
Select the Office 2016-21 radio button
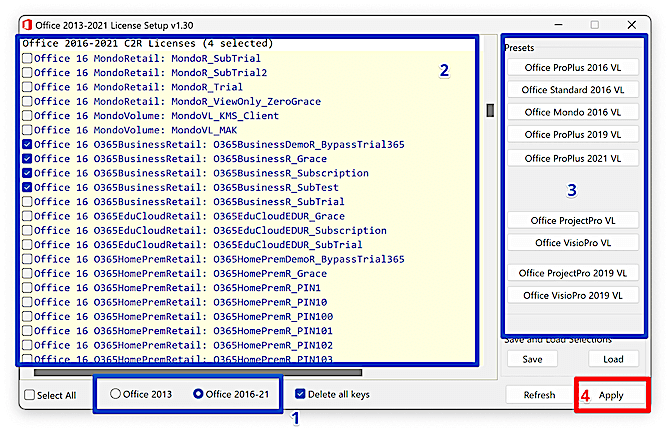pyautogui.click(x=198, y=394)
